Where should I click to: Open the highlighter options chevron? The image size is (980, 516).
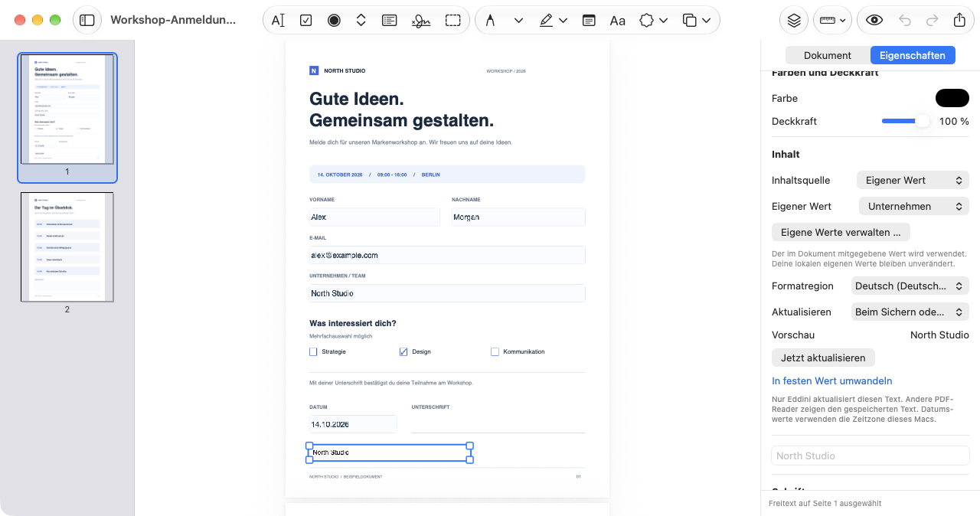click(x=563, y=21)
